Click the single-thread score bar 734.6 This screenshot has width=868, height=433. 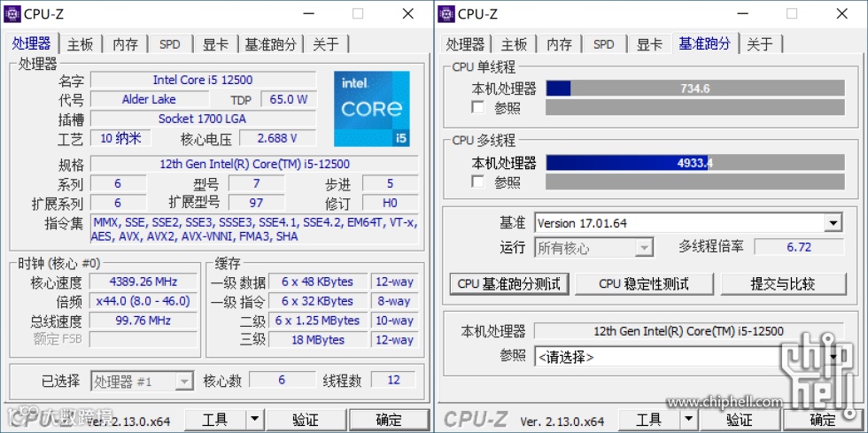pyautogui.click(x=695, y=89)
